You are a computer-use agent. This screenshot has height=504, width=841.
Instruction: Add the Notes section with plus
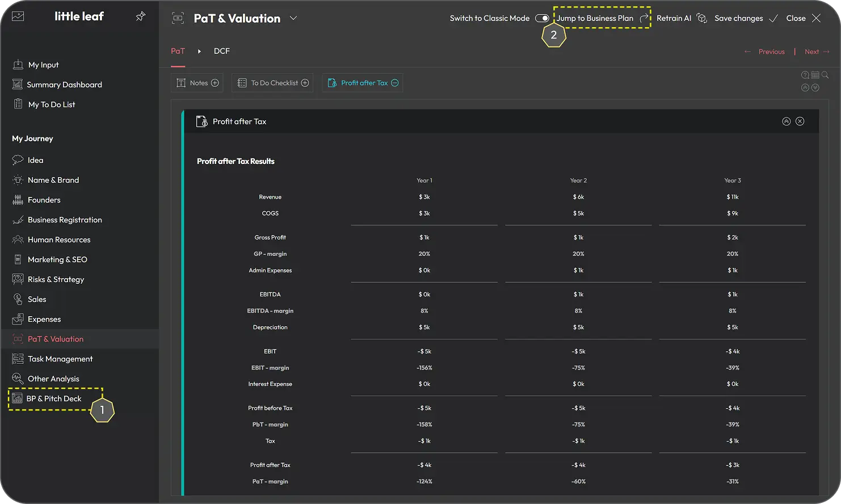[x=215, y=83]
